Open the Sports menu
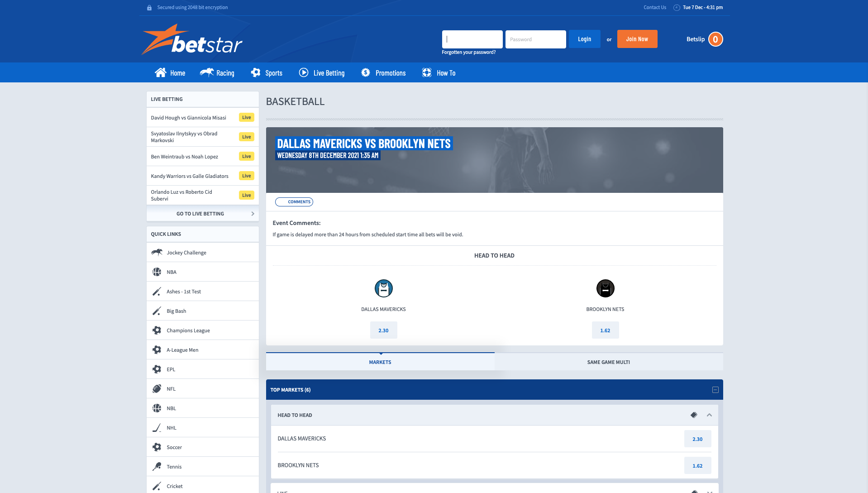 pyautogui.click(x=267, y=72)
